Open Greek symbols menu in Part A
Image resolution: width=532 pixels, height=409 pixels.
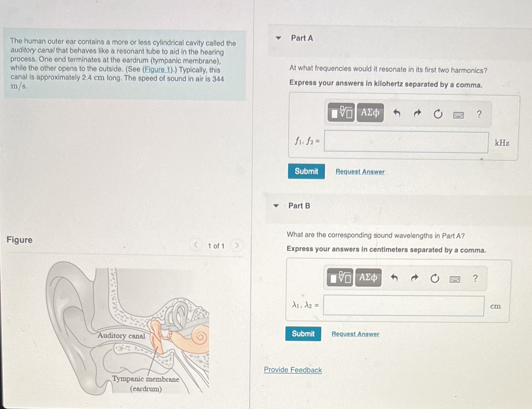370,113
